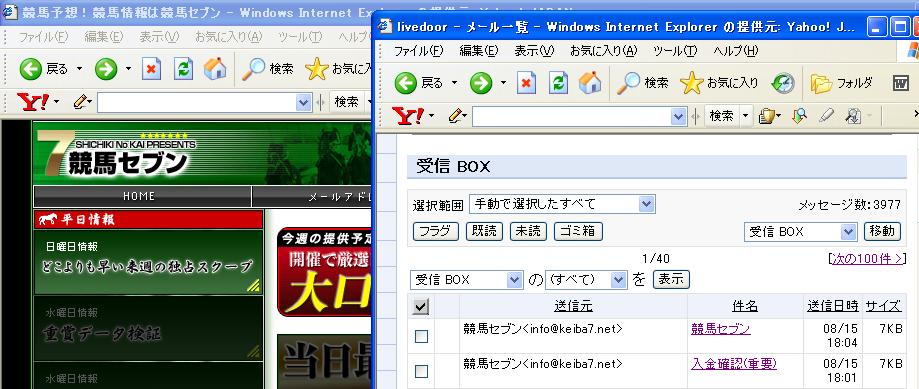This screenshot has width=919, height=389.
Task: Click Refresh icon in 競馬セブン window
Action: click(x=183, y=69)
